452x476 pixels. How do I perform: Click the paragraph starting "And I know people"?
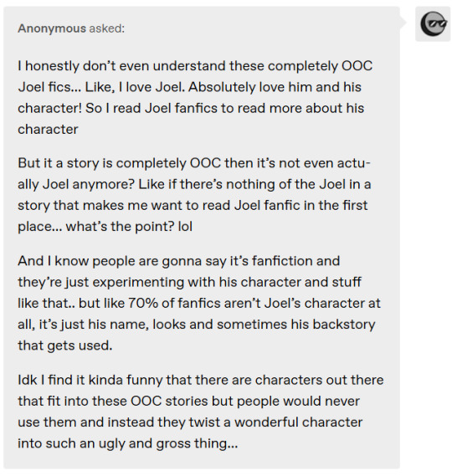[199, 303]
